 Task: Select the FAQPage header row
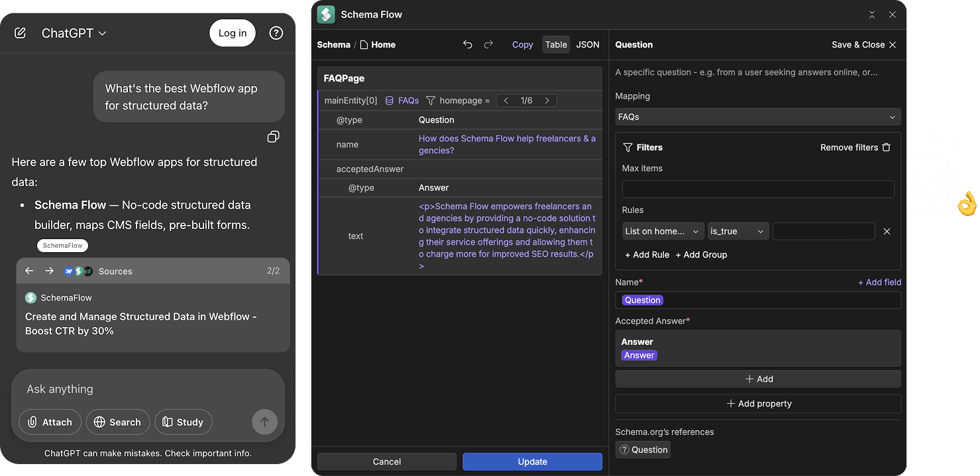pos(460,78)
